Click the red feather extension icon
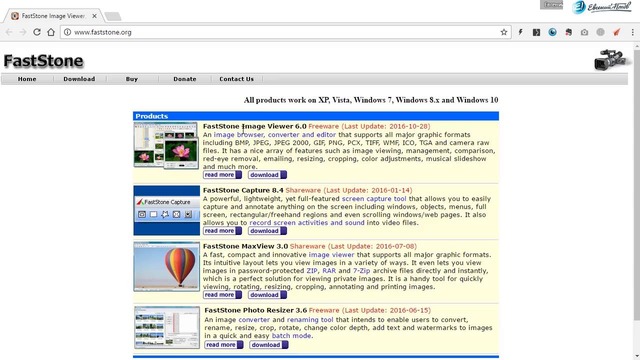The image size is (640, 360). [x=617, y=32]
